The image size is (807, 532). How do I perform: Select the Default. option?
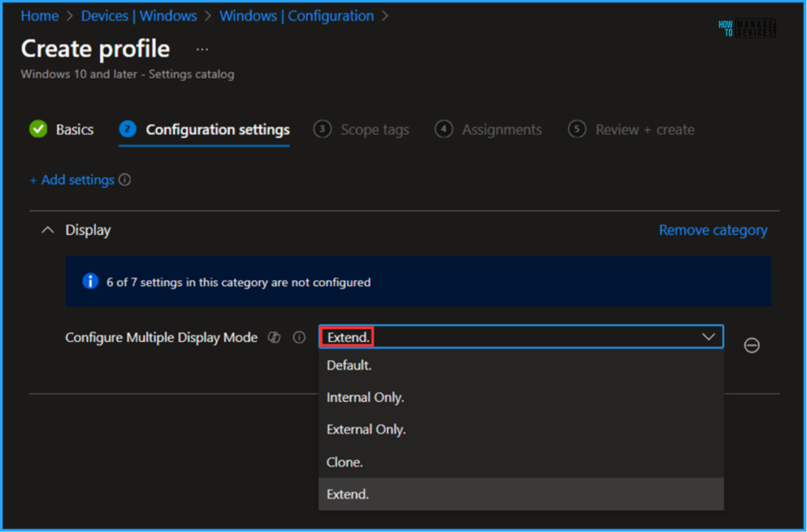tap(521, 365)
